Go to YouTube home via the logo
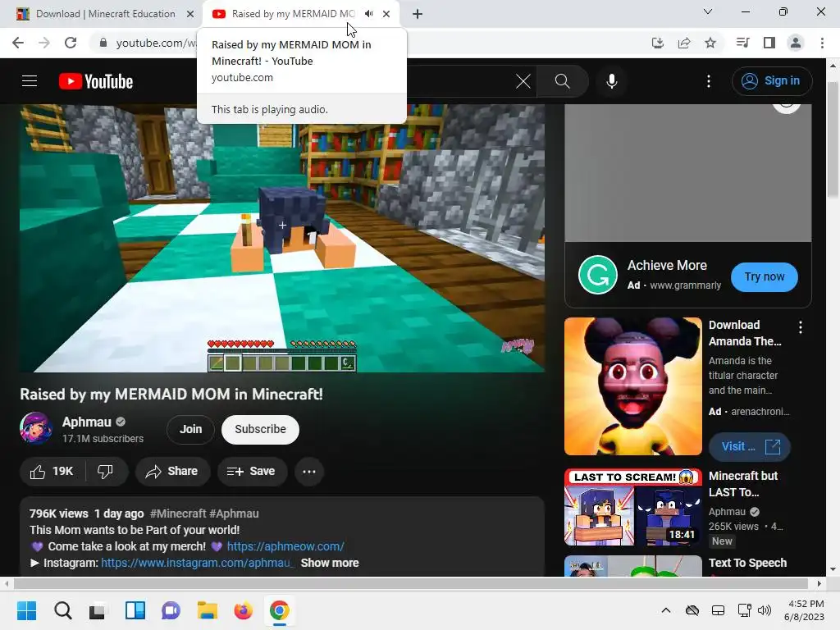This screenshot has height=630, width=840. pyautogui.click(x=96, y=81)
